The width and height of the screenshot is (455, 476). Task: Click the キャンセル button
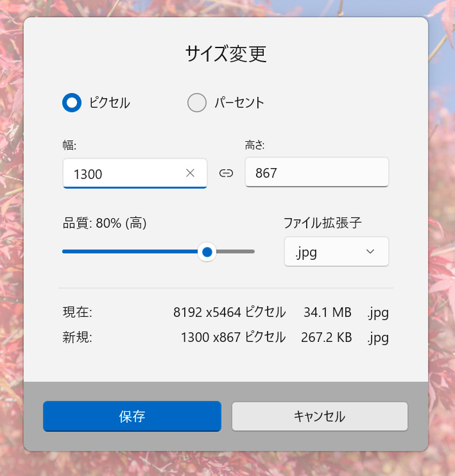[320, 416]
